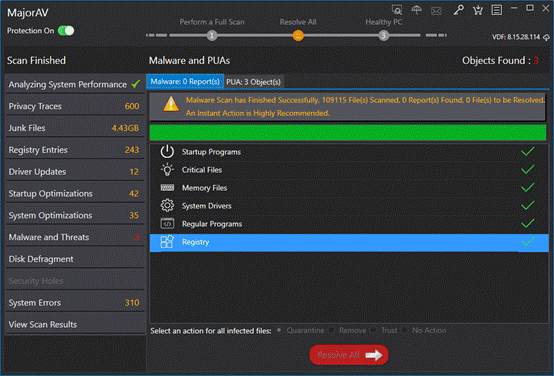Switch to Malware: 0 Report(s) tab

[x=185, y=81]
